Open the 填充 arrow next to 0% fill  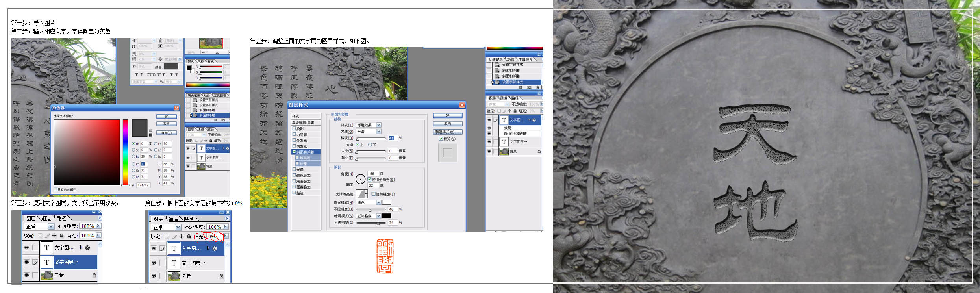[226, 236]
